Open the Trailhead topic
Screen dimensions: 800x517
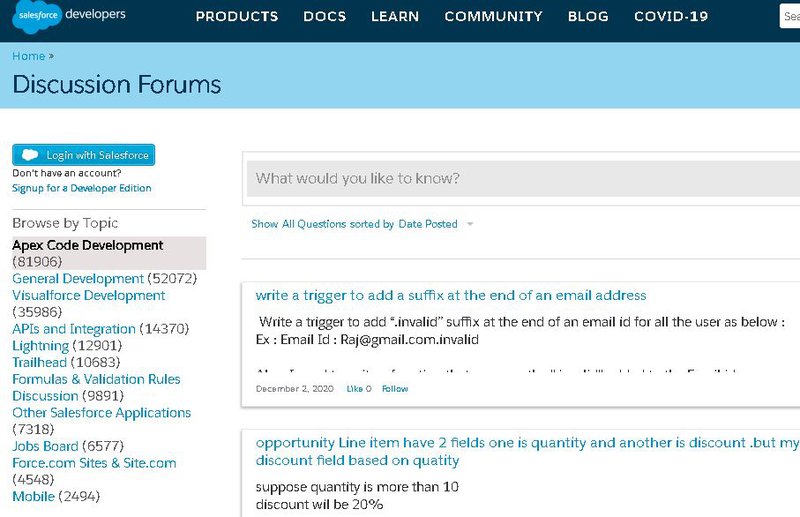[39, 362]
